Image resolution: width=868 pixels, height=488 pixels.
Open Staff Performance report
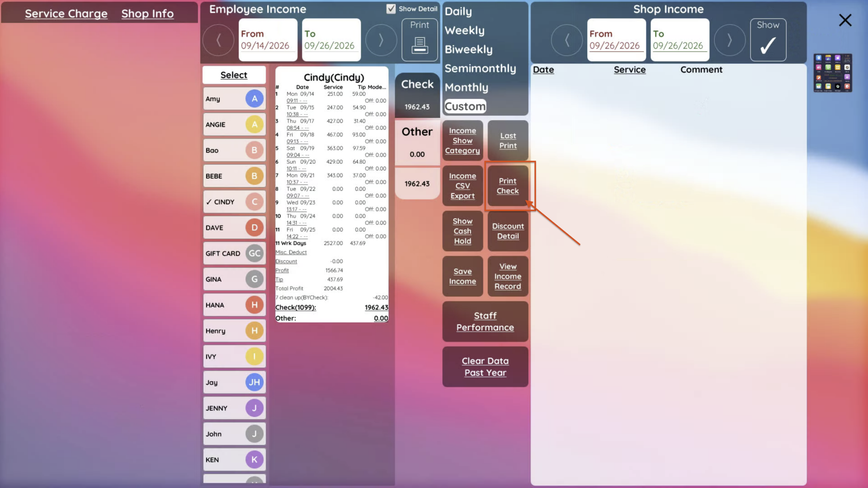[x=485, y=321]
